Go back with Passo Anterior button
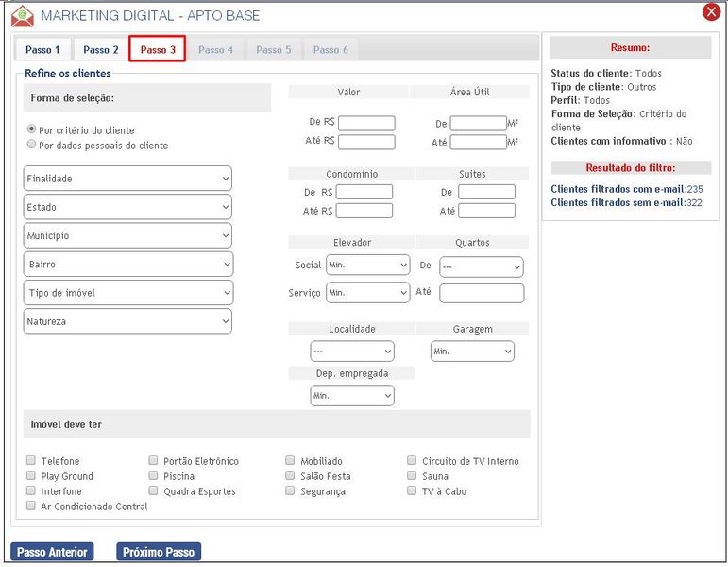This screenshot has width=728, height=567. (x=52, y=552)
